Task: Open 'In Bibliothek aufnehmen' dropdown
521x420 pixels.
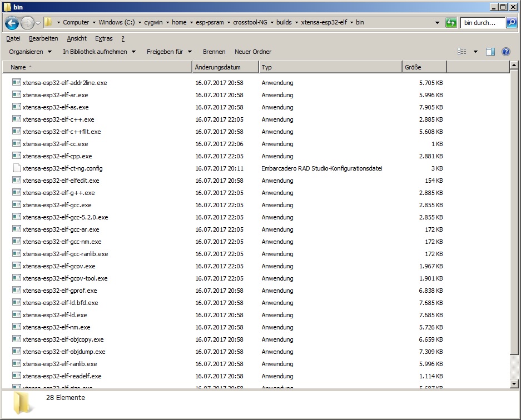Action: point(99,52)
